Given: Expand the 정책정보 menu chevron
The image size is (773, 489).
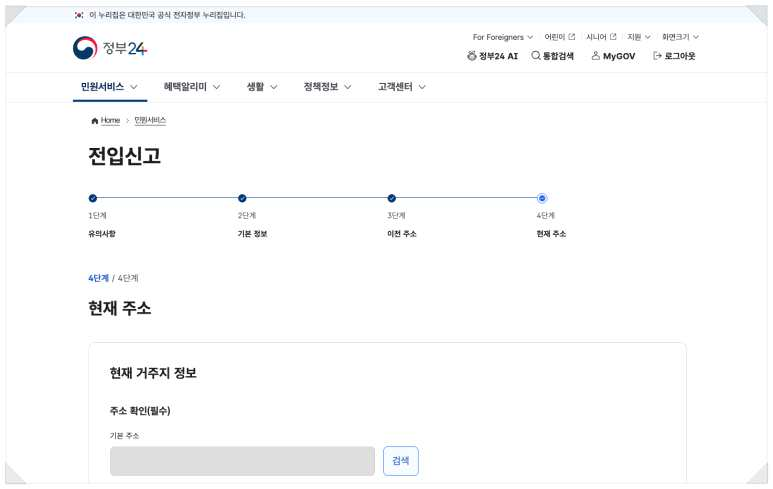Looking at the screenshot, I should point(348,87).
